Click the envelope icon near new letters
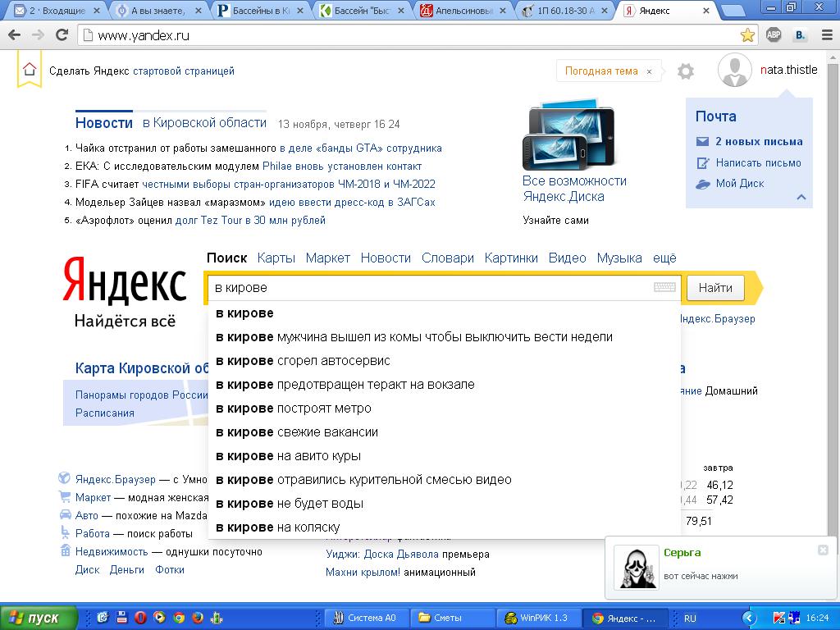This screenshot has width=840, height=630. click(702, 141)
